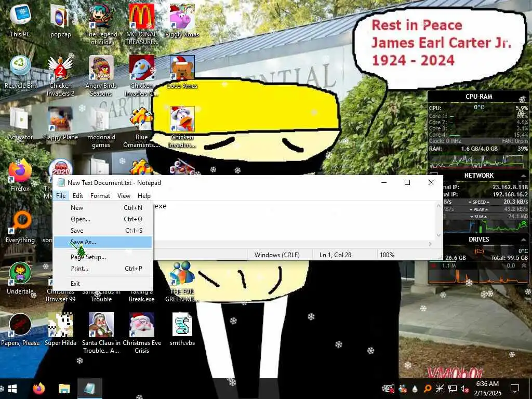Screen dimensions: 532x399
Task: Select the Super Hilda shortcut
Action: (x=60, y=330)
